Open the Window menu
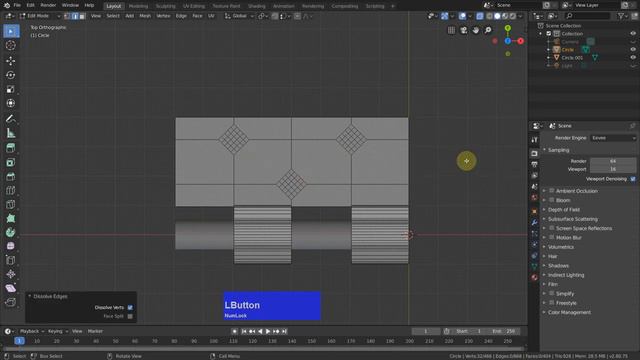The width and height of the screenshot is (640, 360). pyautogui.click(x=70, y=5)
